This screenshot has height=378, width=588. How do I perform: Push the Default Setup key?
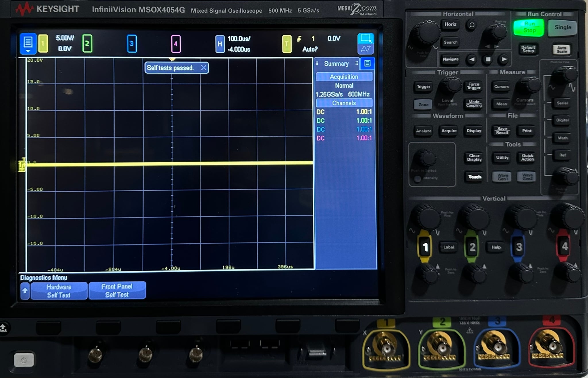coord(528,49)
